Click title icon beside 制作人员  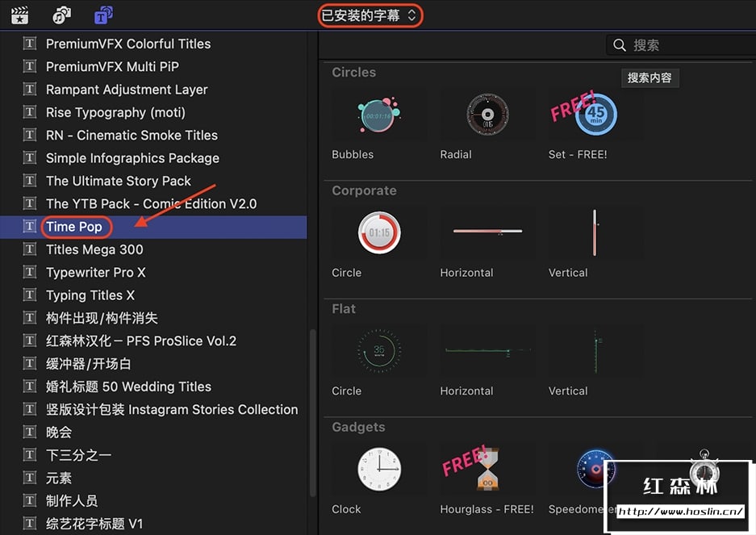[29, 500]
